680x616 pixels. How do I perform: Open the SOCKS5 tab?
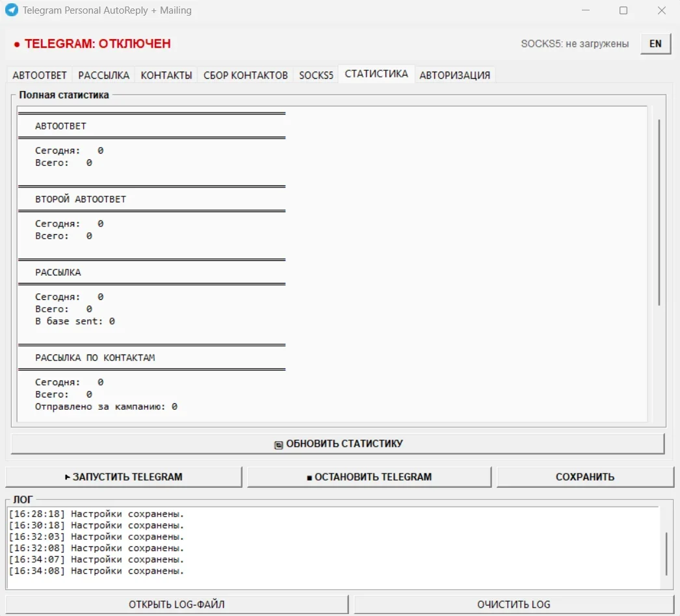pyautogui.click(x=316, y=75)
